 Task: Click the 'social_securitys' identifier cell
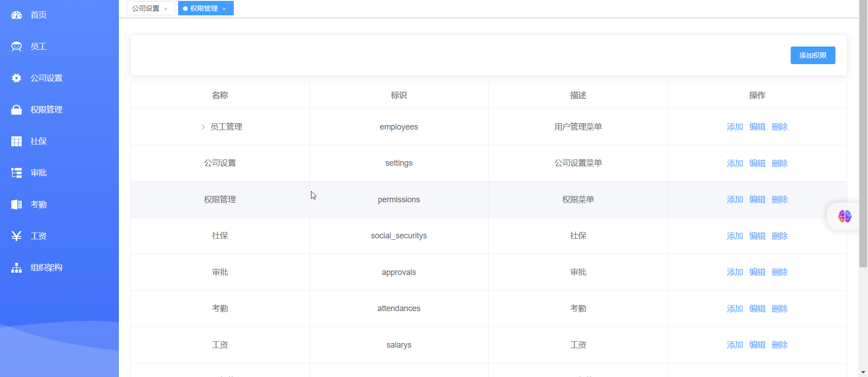coord(399,236)
